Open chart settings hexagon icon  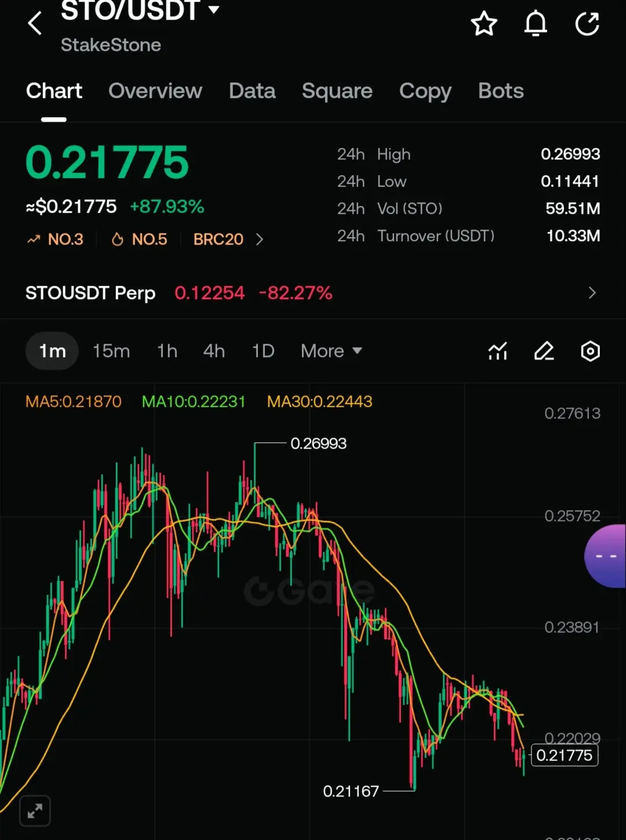tap(590, 351)
